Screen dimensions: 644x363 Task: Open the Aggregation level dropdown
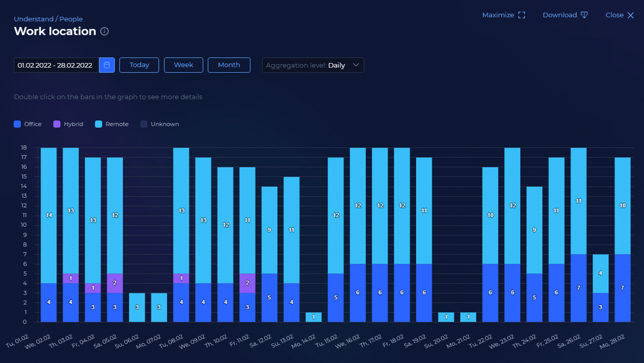[x=313, y=65]
